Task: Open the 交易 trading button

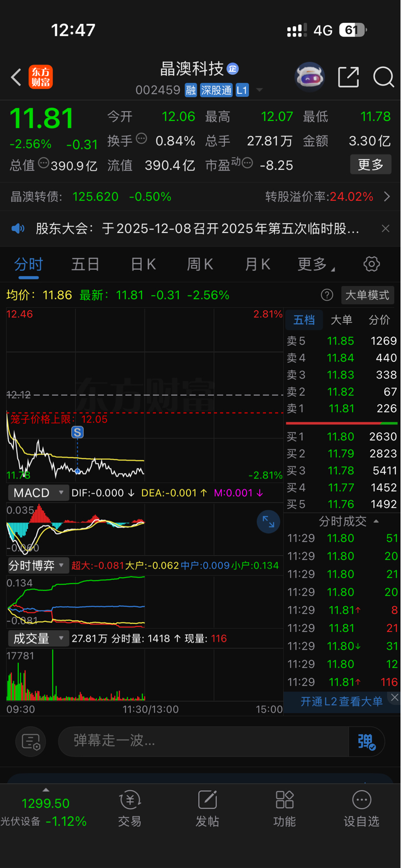Action: [130, 810]
